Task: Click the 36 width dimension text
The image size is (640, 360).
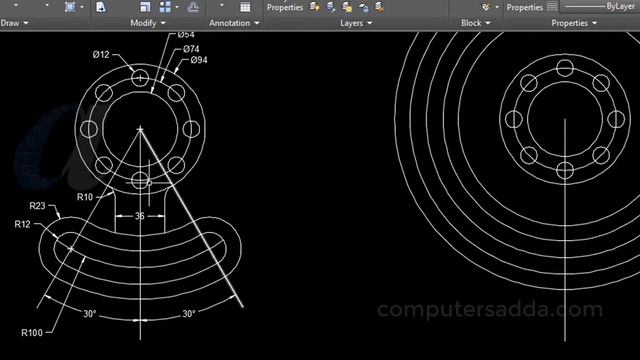Action: (x=140, y=216)
